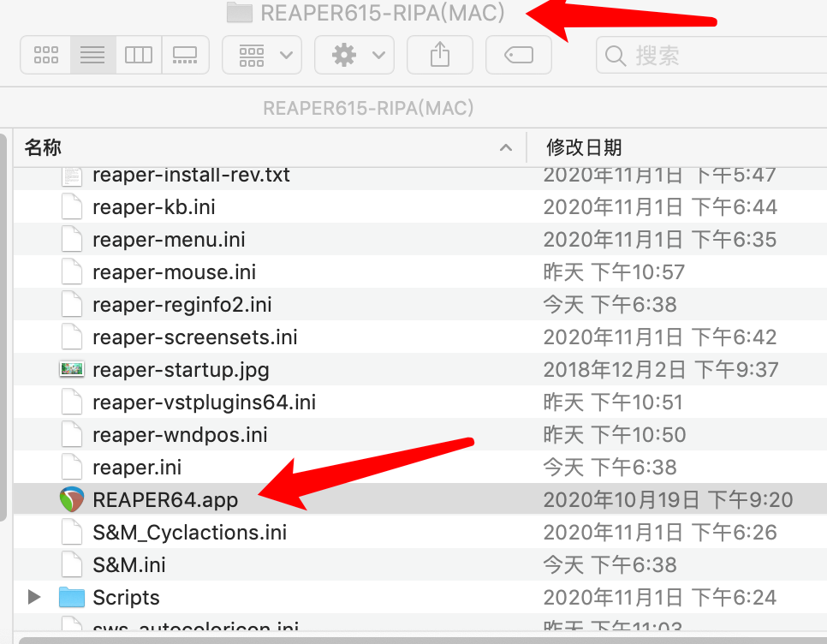
Task: Click into the 搜索 search field
Action: pyautogui.click(x=711, y=55)
